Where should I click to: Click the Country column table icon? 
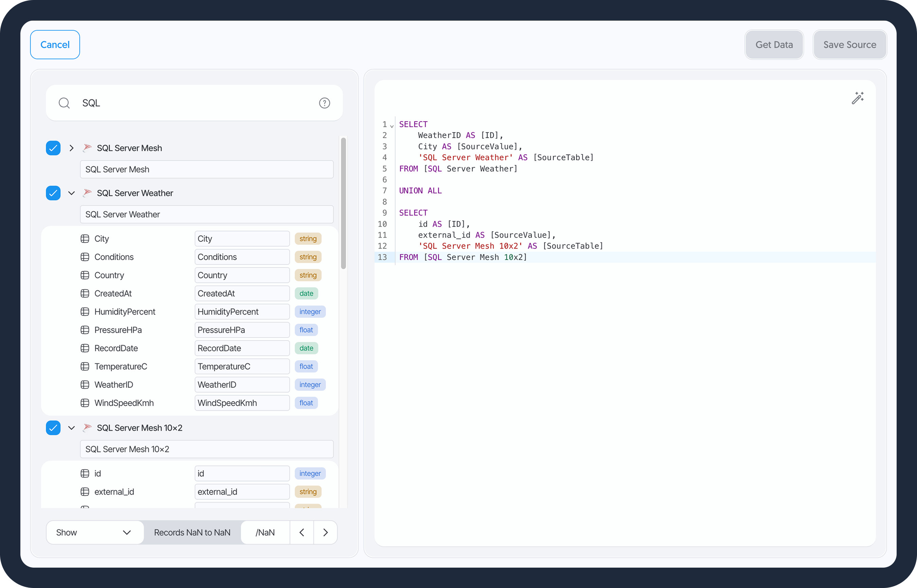click(x=85, y=275)
